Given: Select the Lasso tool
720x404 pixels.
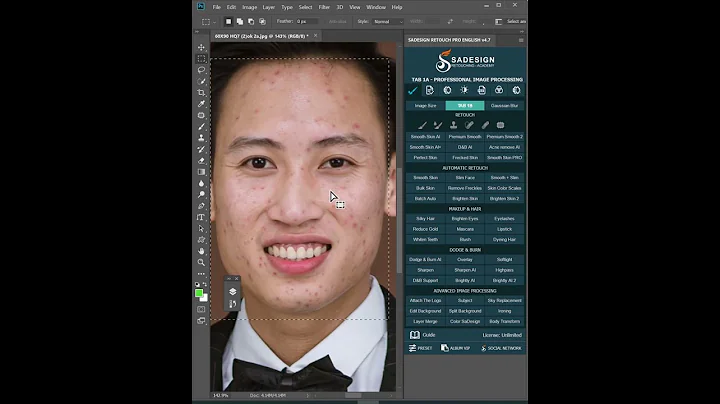Looking at the screenshot, I should (201, 70).
